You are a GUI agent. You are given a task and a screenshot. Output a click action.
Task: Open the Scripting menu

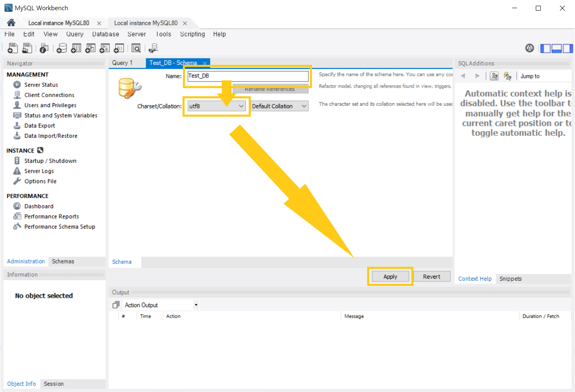pyautogui.click(x=192, y=34)
